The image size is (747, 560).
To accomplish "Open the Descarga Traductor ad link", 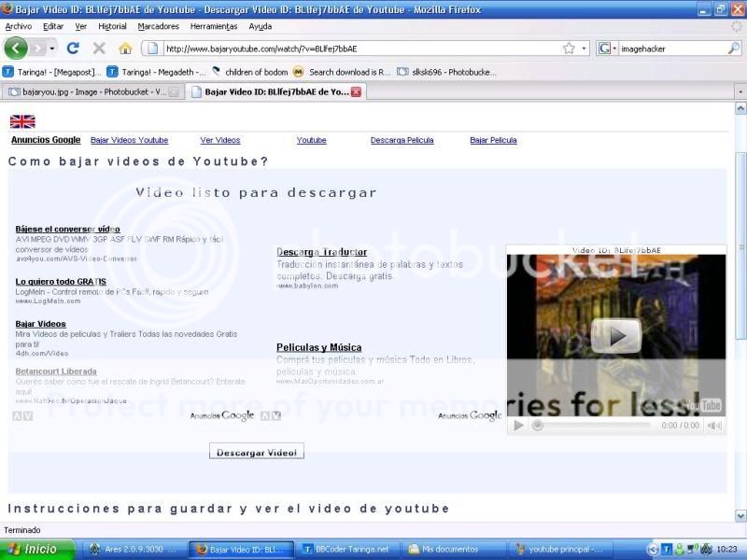I will [321, 252].
